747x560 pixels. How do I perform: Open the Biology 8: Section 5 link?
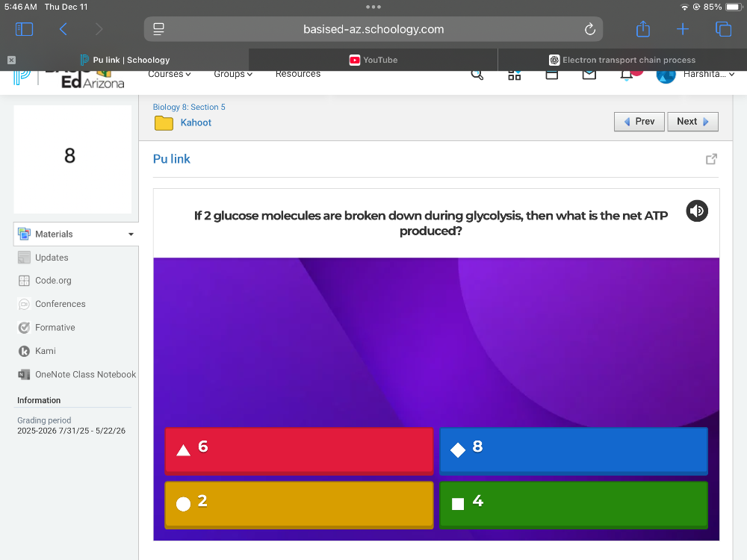(189, 107)
